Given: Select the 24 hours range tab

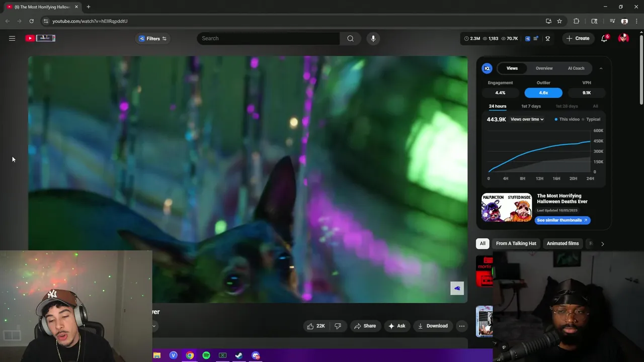Looking at the screenshot, I should coord(498,106).
